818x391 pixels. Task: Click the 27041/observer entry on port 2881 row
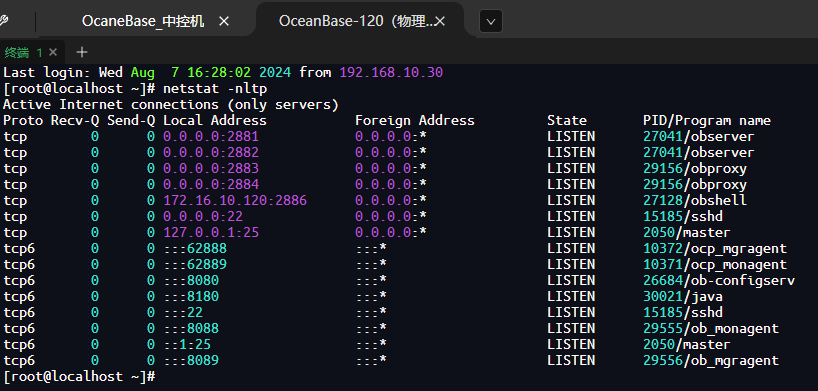[x=699, y=137]
